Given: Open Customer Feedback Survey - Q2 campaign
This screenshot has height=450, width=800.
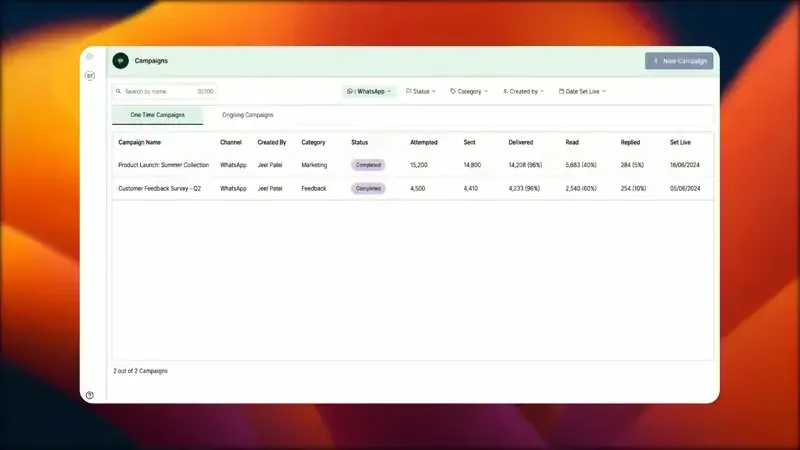Looking at the screenshot, I should click(x=160, y=189).
